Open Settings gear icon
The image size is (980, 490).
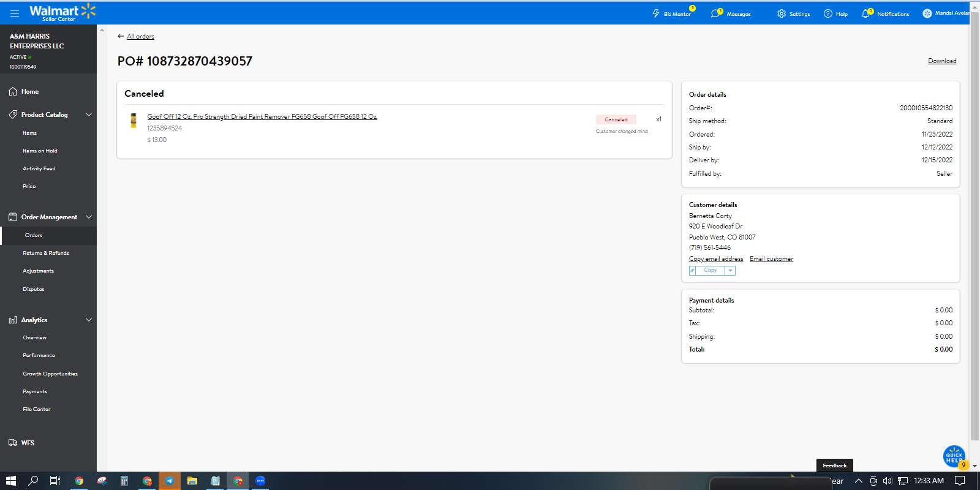click(x=782, y=13)
